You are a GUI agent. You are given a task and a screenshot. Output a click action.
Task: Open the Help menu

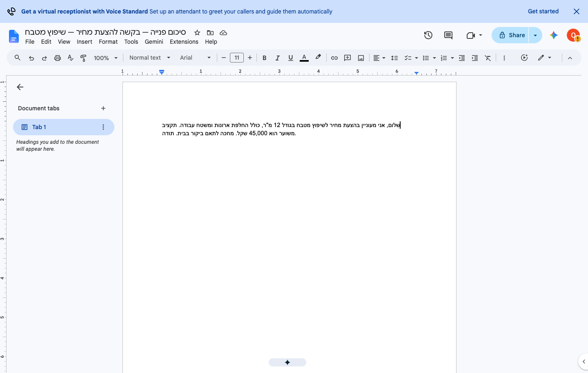tap(211, 42)
